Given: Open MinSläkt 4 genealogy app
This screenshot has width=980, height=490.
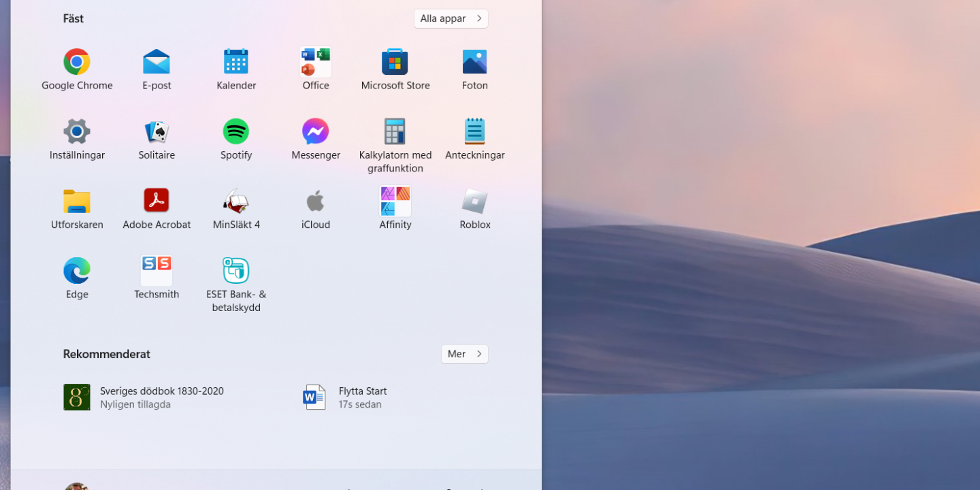Looking at the screenshot, I should coord(236,208).
